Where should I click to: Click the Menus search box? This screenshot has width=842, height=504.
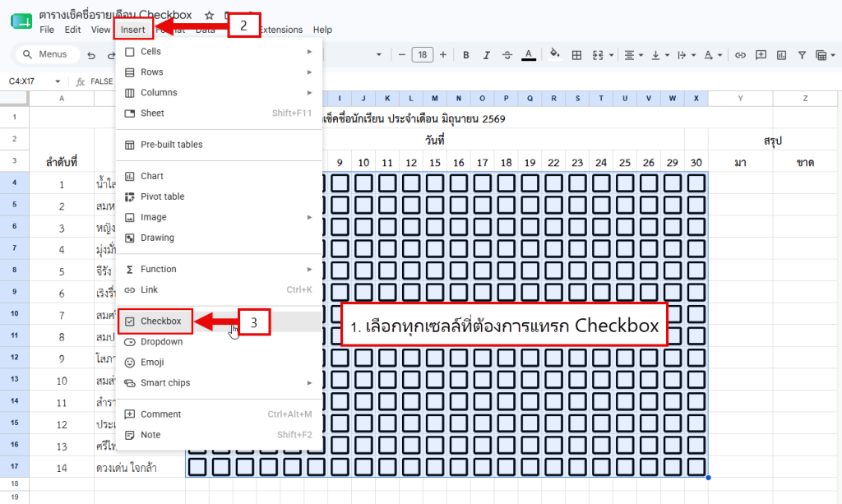[x=48, y=54]
